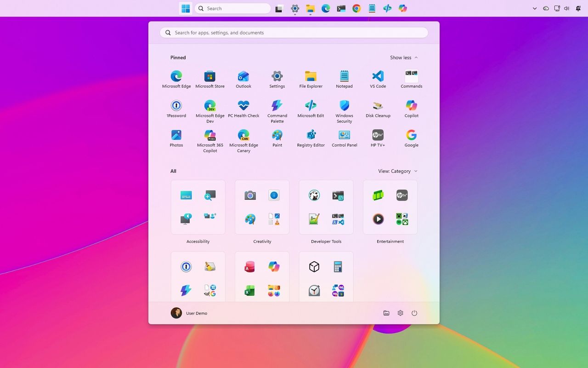Open Microsoft Edge Canary
588x368 pixels.
tap(243, 141)
